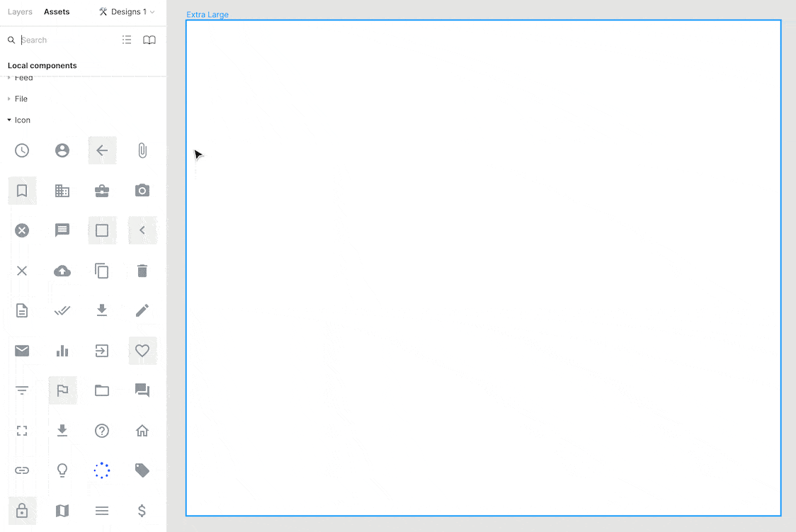Select the padlock icon component
This screenshot has height=532, width=796.
[x=22, y=510]
